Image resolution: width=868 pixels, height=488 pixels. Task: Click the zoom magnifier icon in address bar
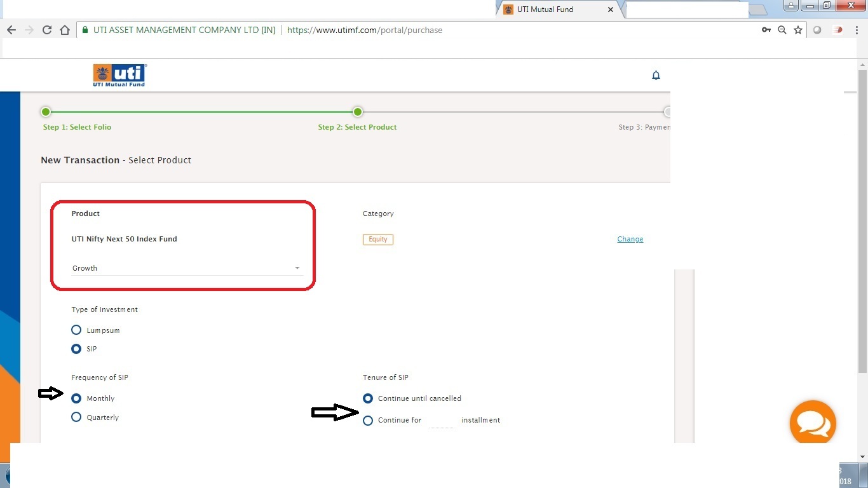click(x=782, y=30)
